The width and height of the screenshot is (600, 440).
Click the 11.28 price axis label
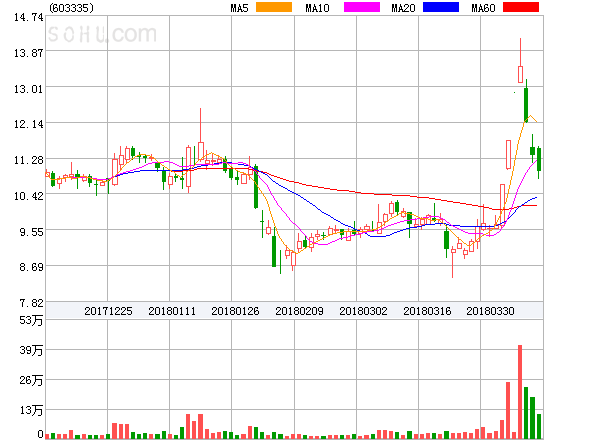(x=28, y=160)
